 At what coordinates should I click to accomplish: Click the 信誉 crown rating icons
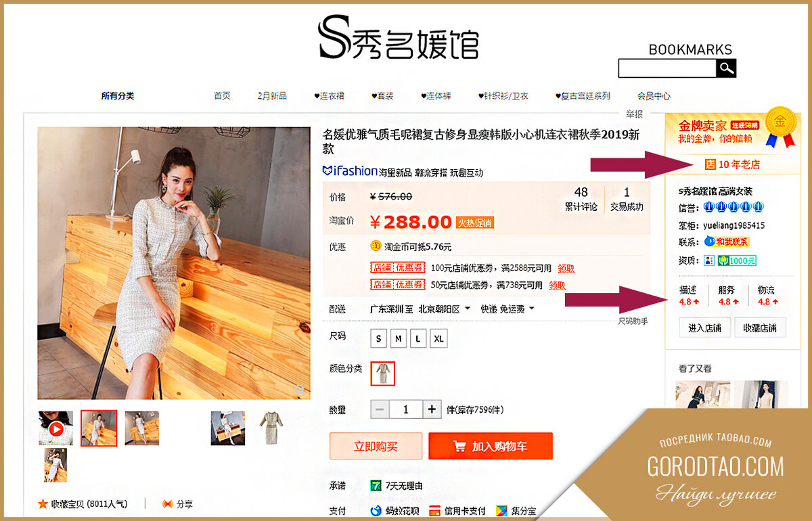(x=734, y=208)
